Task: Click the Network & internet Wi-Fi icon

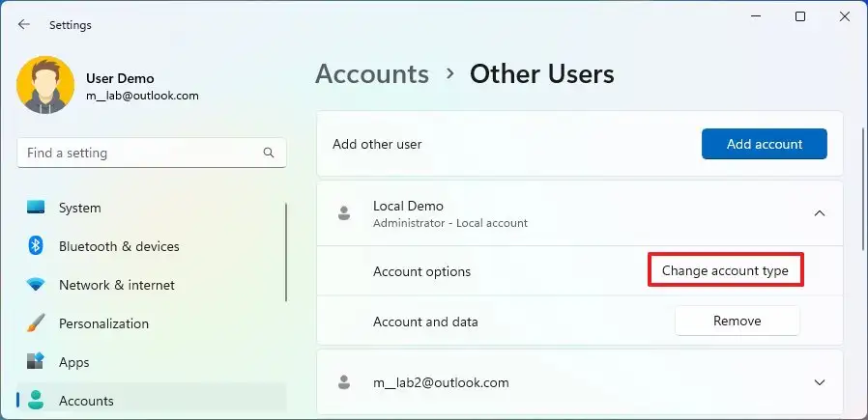Action: click(36, 285)
